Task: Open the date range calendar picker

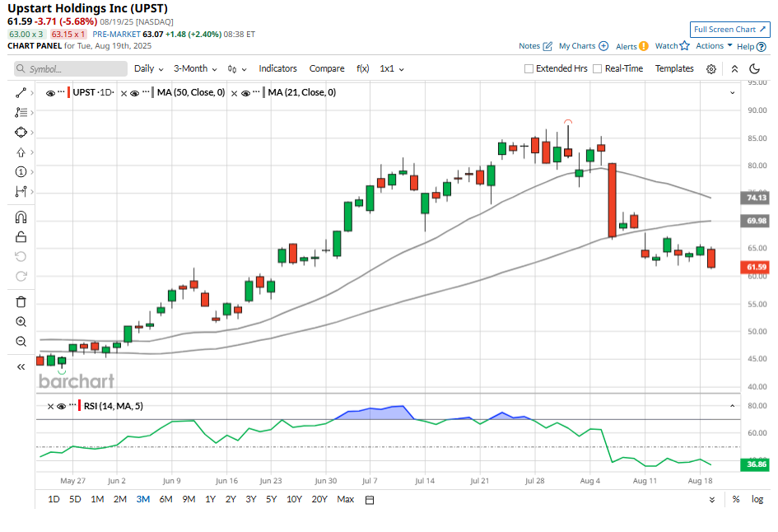Action: pyautogui.click(x=370, y=500)
